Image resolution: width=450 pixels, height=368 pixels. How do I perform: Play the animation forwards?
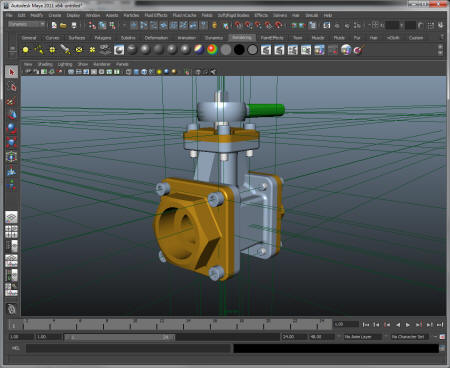coord(408,324)
